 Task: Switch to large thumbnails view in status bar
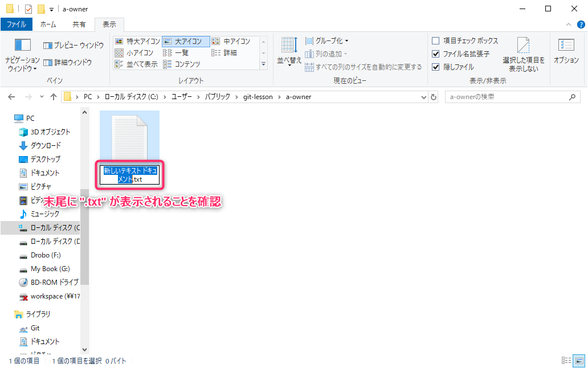[579, 361]
